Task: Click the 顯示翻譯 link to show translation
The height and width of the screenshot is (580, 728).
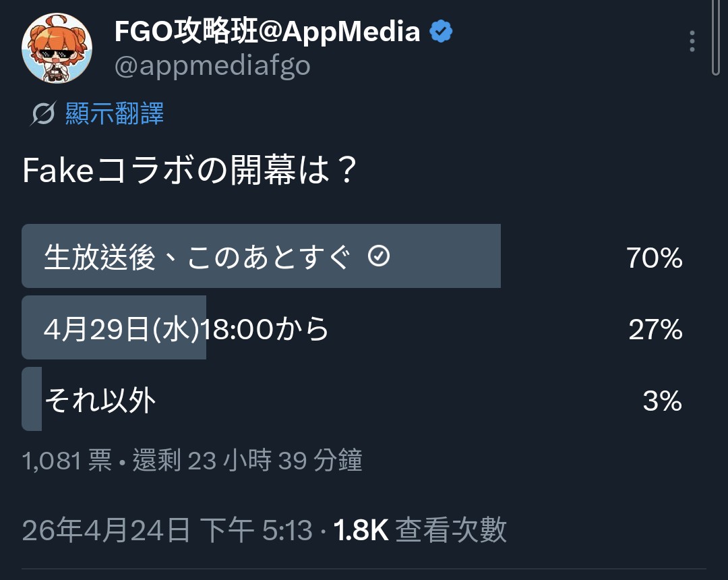Action: point(115,114)
